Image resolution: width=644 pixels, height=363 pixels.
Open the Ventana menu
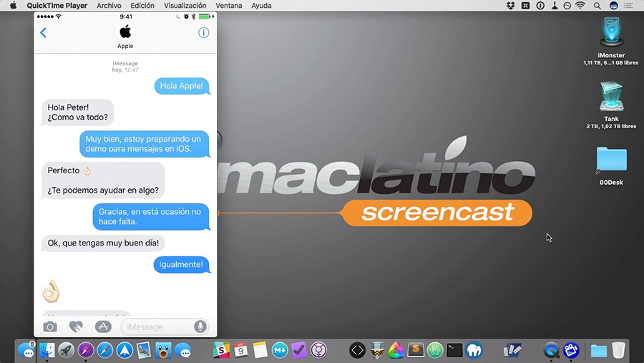coord(229,5)
